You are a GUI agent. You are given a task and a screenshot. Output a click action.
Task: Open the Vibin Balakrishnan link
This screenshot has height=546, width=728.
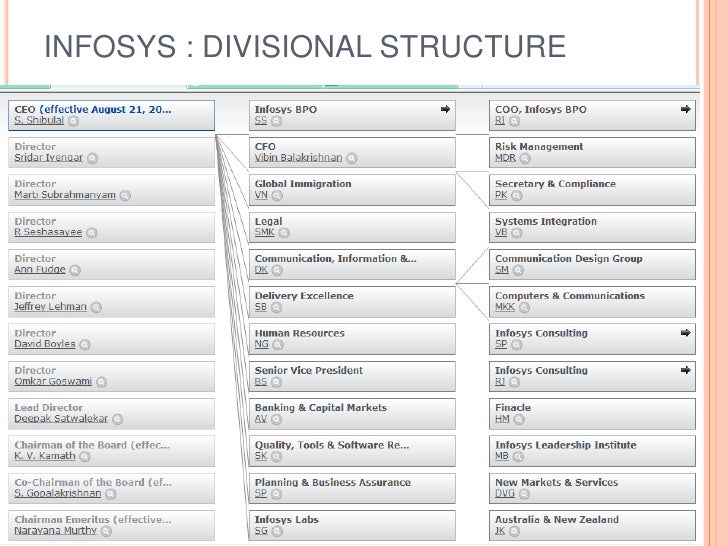coord(298,157)
